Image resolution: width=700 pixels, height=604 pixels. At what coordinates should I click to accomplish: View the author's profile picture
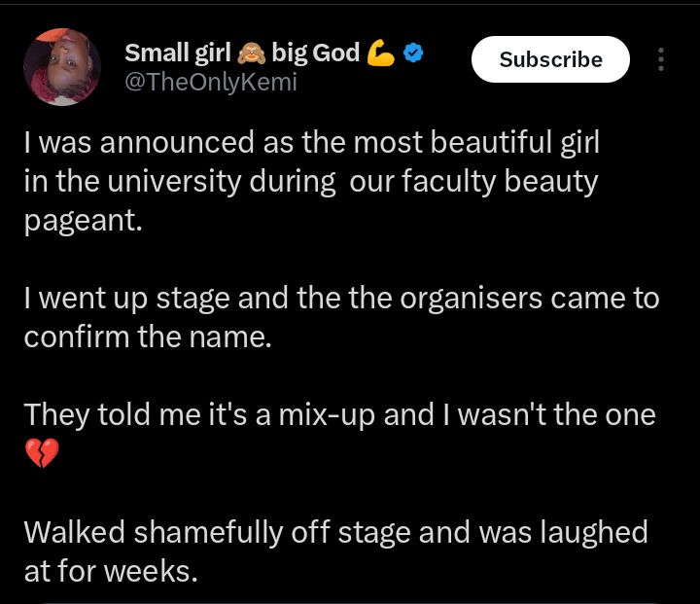(61, 67)
